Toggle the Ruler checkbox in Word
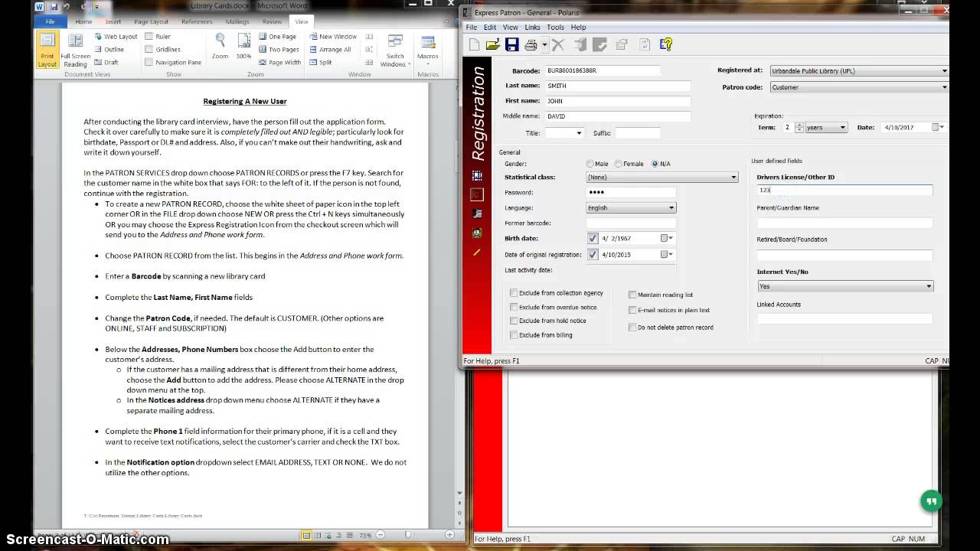This screenshot has height=551, width=980. coord(149,37)
